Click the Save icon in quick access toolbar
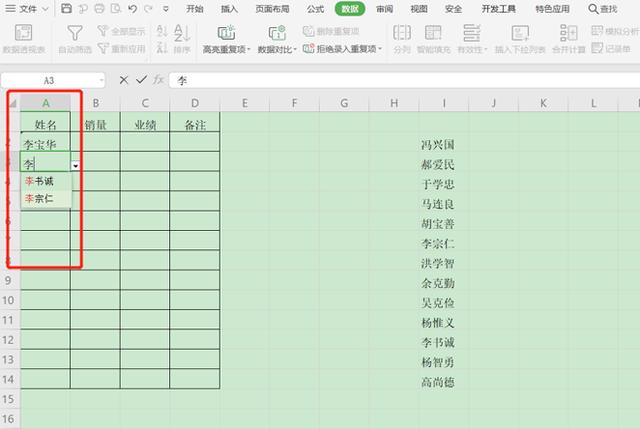640x429 pixels. pos(66,8)
